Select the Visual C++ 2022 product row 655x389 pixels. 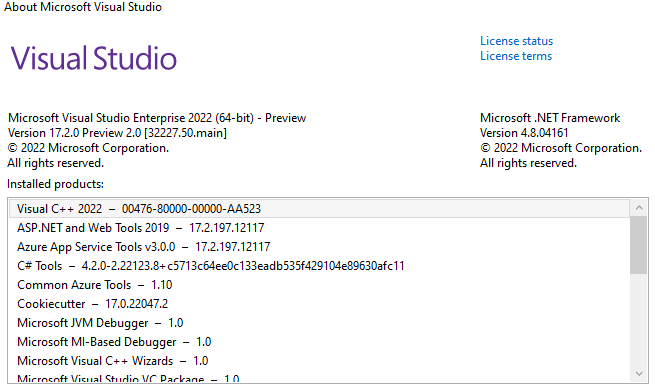click(319, 208)
